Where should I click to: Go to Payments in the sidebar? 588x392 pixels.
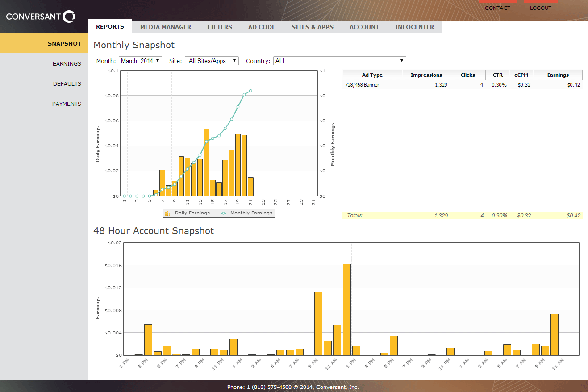[x=67, y=104]
